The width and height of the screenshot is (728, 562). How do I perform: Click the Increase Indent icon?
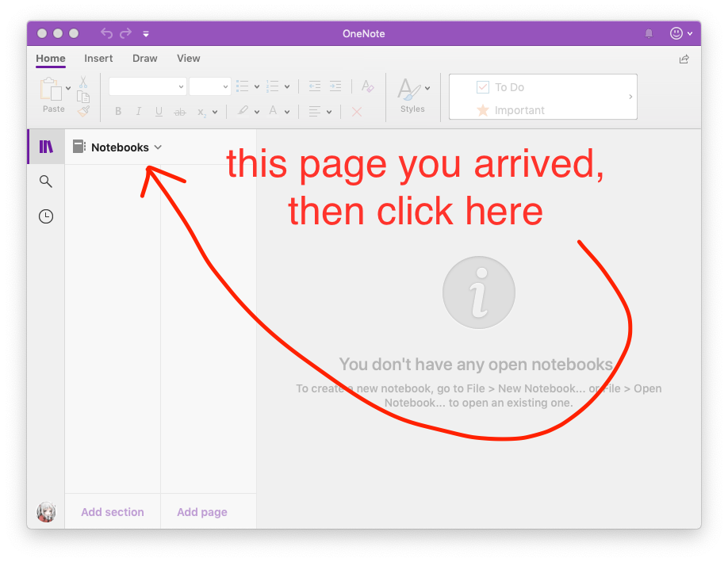335,86
